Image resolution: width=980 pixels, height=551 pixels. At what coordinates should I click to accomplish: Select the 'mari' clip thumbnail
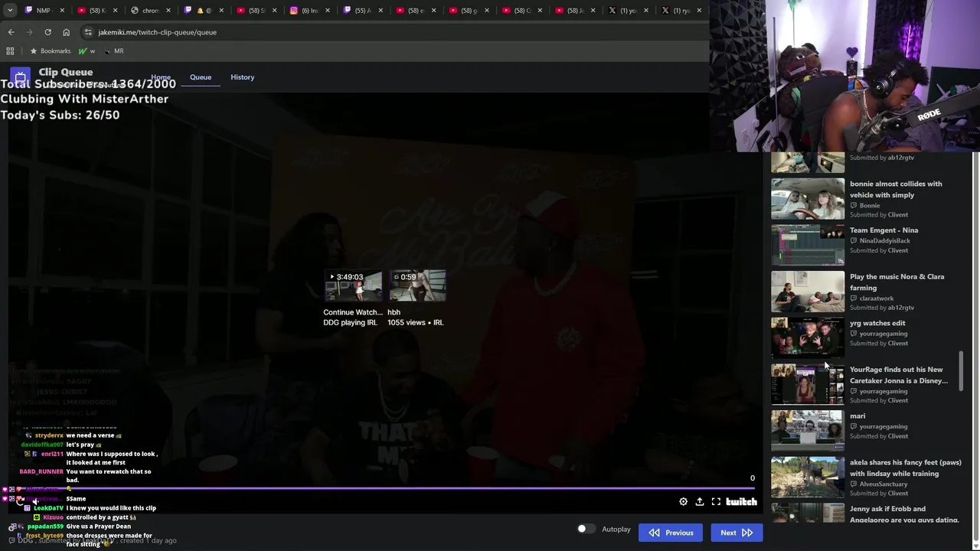pyautogui.click(x=808, y=431)
